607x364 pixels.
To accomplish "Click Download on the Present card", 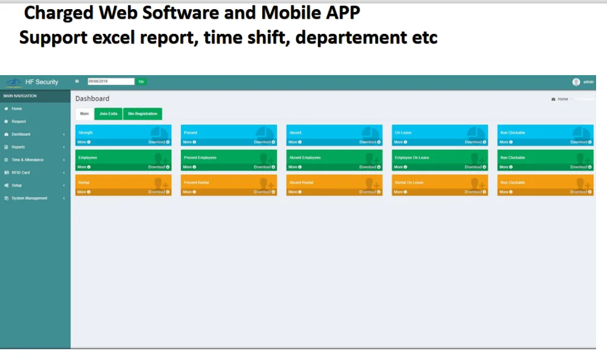I will coord(265,142).
